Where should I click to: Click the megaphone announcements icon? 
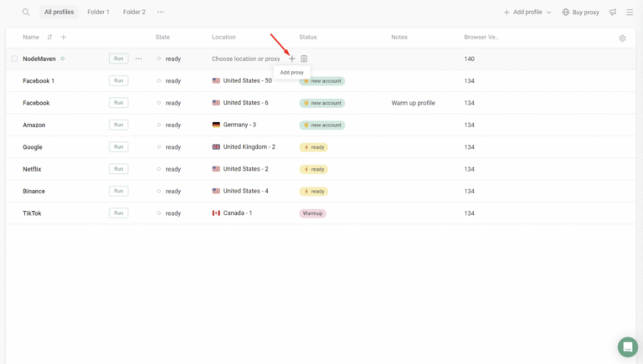[613, 13]
